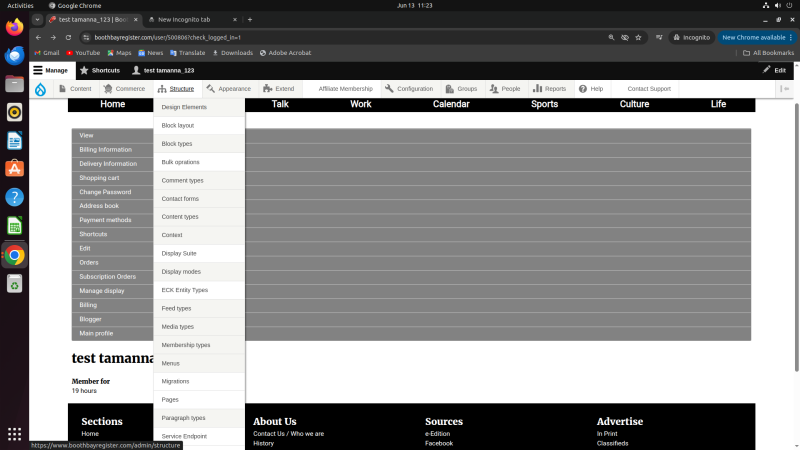Click the Calendar navigation link
The image size is (800, 450).
[x=451, y=104]
